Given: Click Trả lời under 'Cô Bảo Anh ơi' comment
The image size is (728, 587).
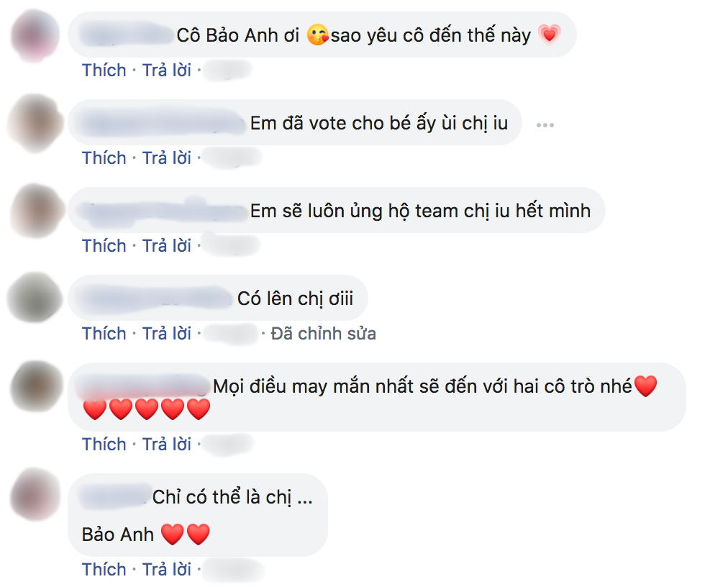Looking at the screenshot, I should click(167, 70).
